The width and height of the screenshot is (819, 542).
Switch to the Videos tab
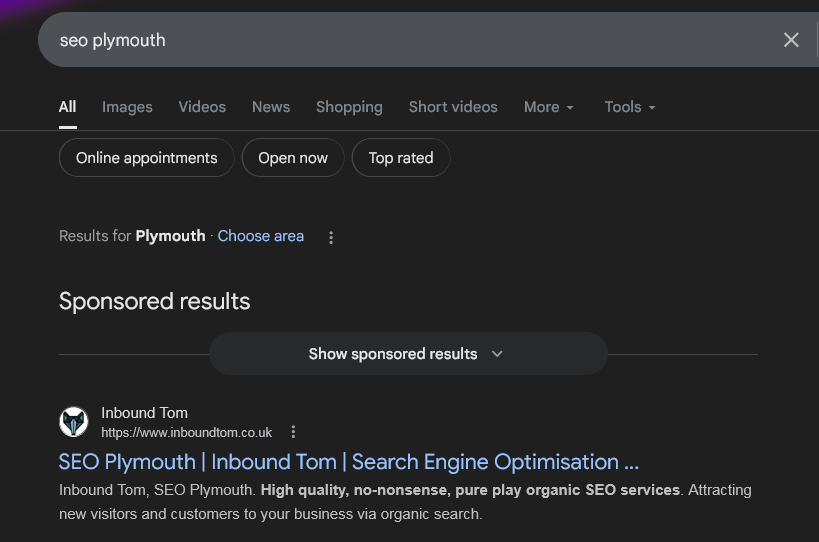202,107
